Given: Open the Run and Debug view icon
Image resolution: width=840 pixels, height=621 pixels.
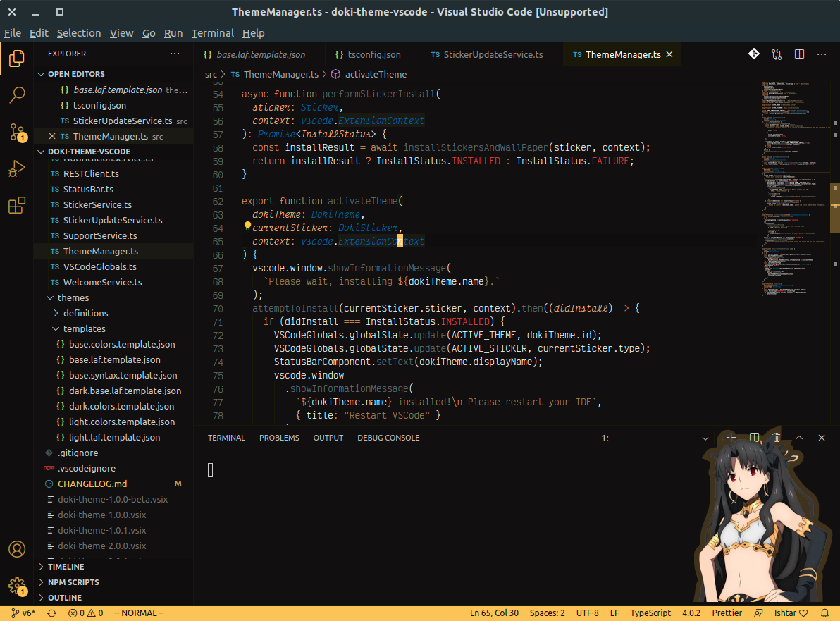Looking at the screenshot, I should point(17,168).
